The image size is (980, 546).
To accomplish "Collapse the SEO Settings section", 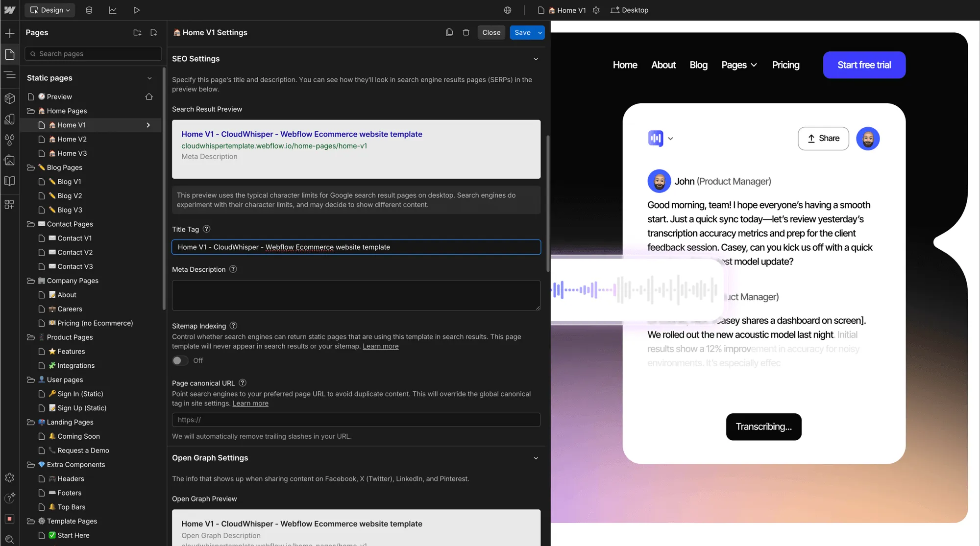I will tap(536, 58).
